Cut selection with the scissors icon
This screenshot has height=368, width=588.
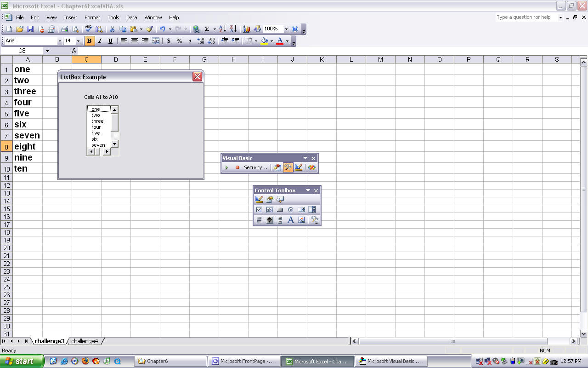click(112, 29)
